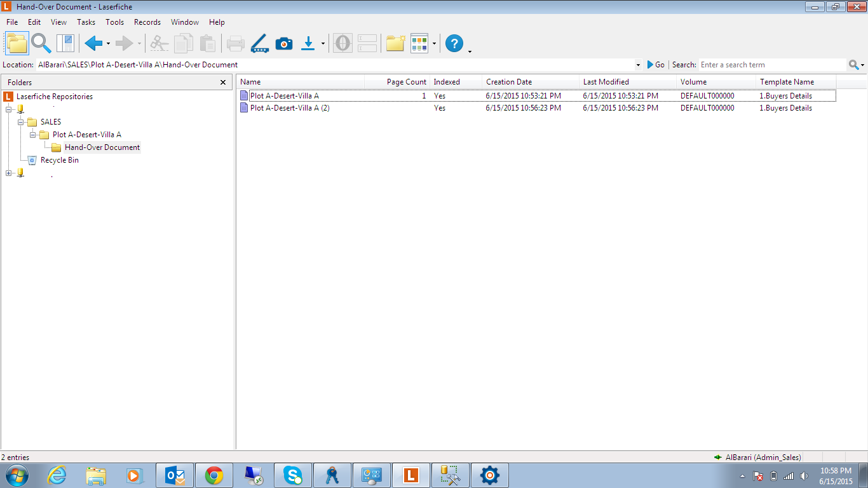Click the grayed circular metadata icon

tap(342, 43)
